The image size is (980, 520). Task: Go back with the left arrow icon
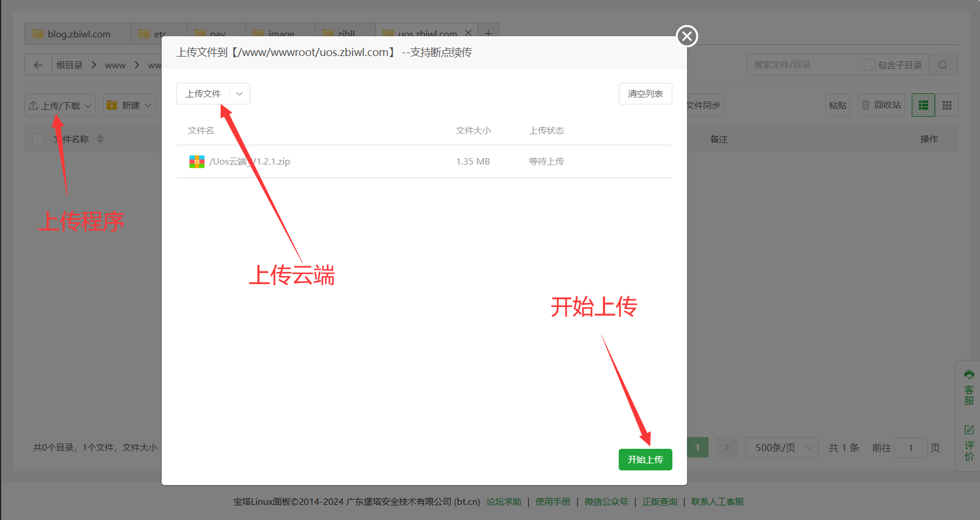pos(39,65)
